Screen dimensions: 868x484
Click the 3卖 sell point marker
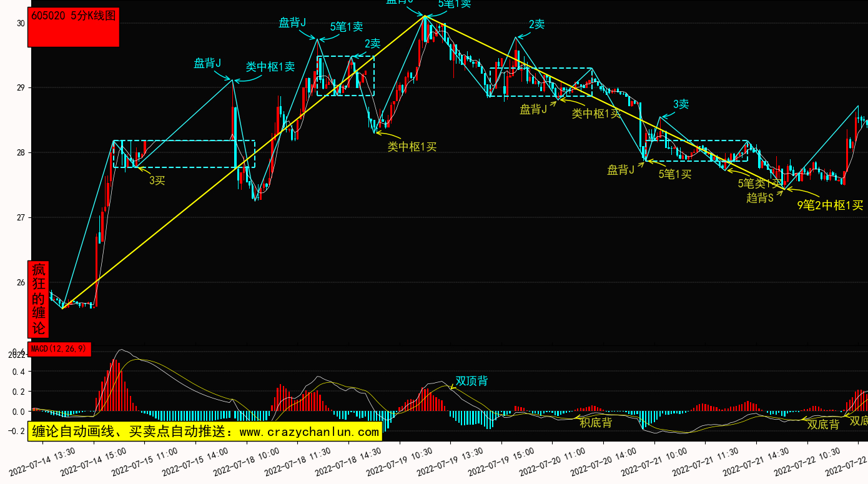point(681,104)
